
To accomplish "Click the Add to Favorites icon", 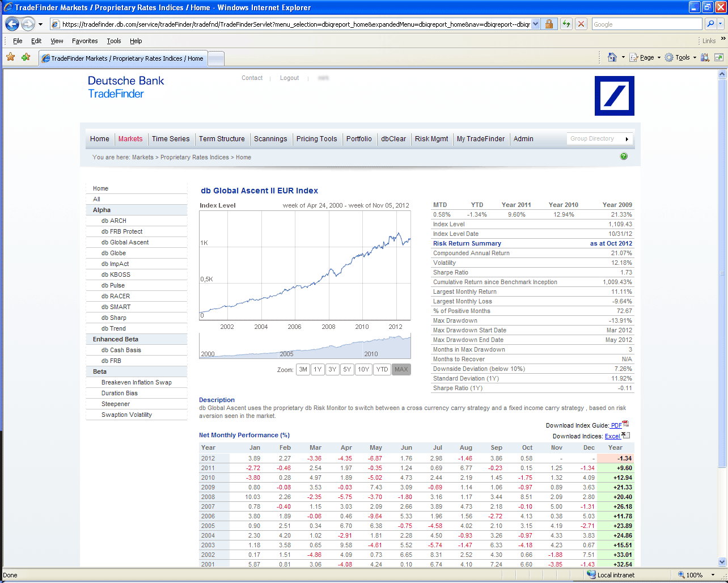I will (26, 57).
